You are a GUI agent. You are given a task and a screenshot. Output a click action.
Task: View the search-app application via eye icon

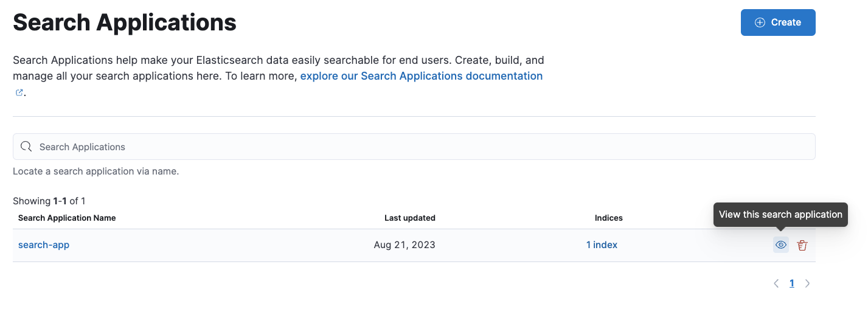click(781, 245)
